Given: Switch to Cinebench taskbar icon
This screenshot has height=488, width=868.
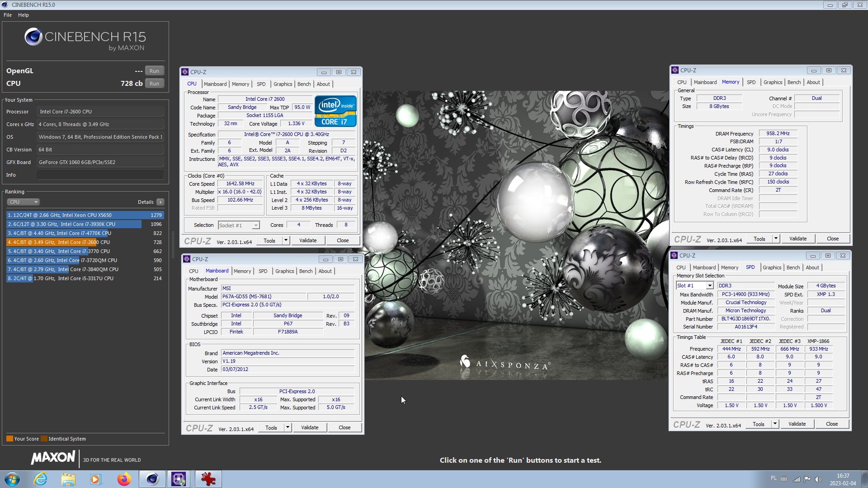Looking at the screenshot, I should point(152,479).
